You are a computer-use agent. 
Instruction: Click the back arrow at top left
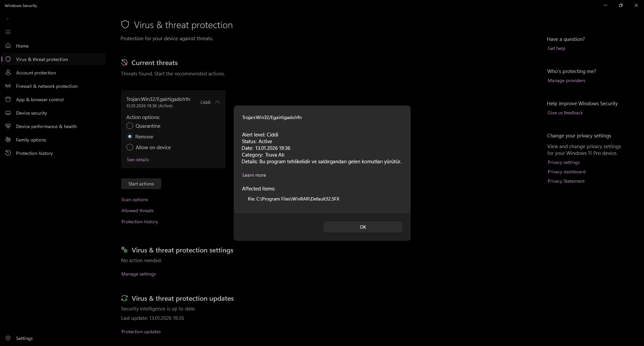click(x=8, y=19)
